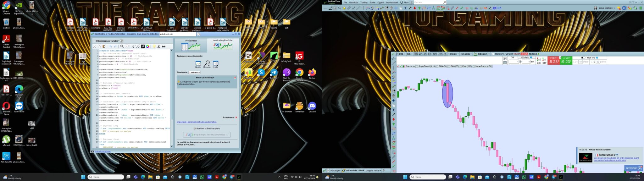The width and height of the screenshot is (644, 181).
Task: Select the red down arrow drawing tool
Action: pyautogui.click(x=415, y=8)
